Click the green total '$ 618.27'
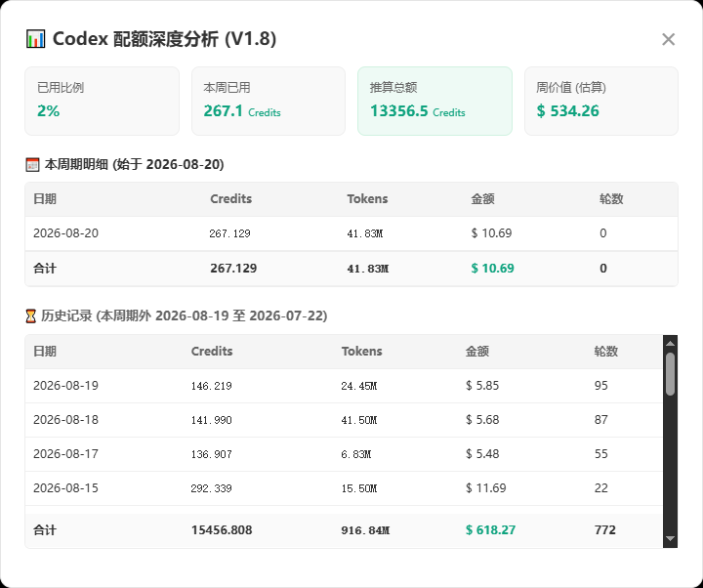Viewport: 703px width, 588px height. (490, 530)
